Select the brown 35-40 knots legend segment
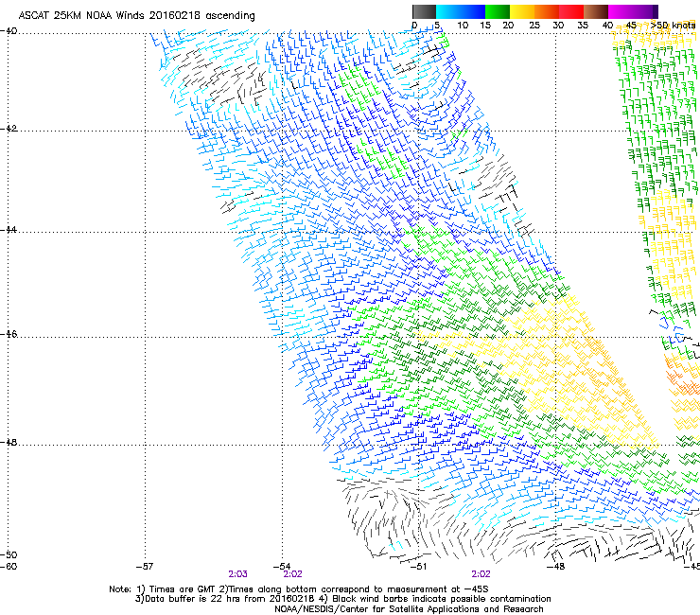 pos(596,11)
